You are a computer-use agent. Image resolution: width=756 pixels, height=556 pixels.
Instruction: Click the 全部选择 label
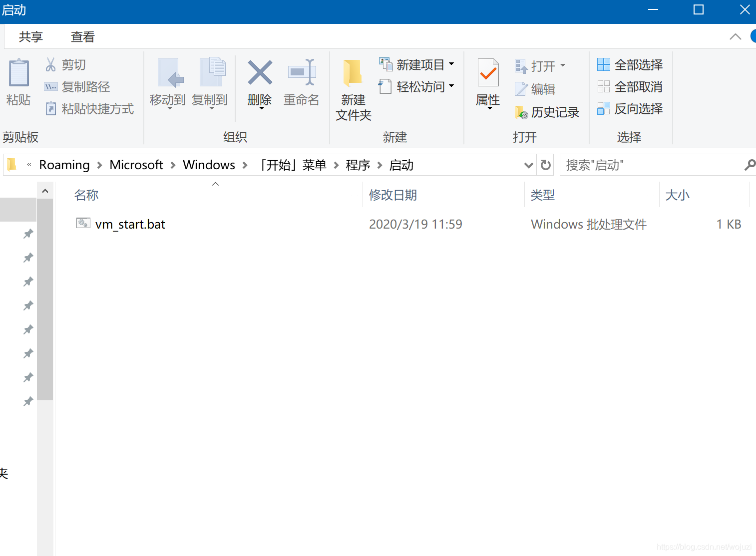point(639,65)
